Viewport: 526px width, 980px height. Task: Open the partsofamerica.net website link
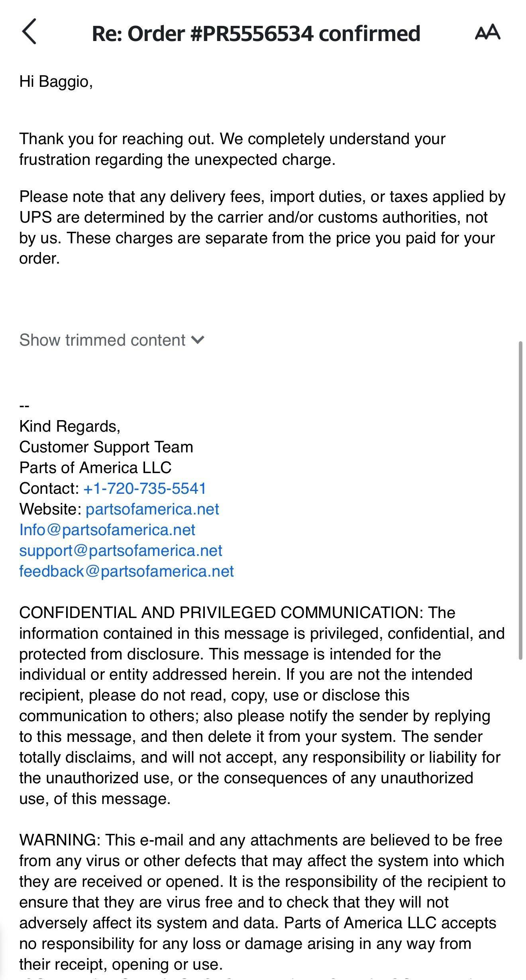tap(152, 509)
